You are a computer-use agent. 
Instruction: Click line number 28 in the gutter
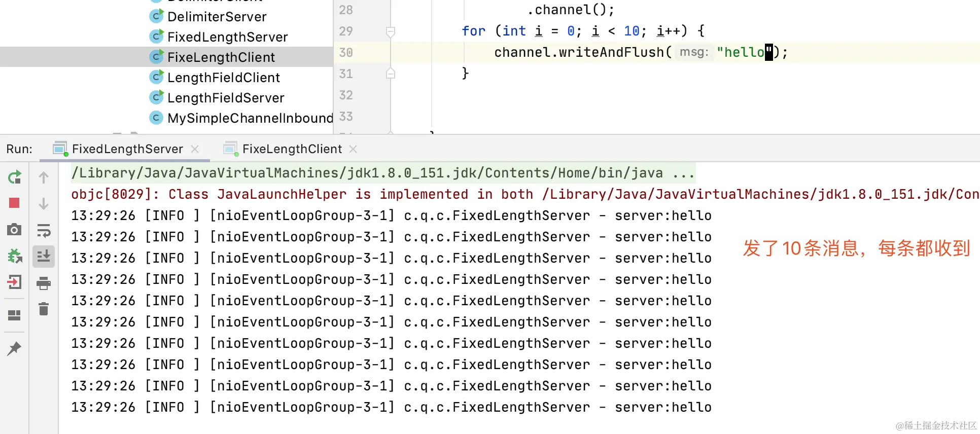[346, 10]
